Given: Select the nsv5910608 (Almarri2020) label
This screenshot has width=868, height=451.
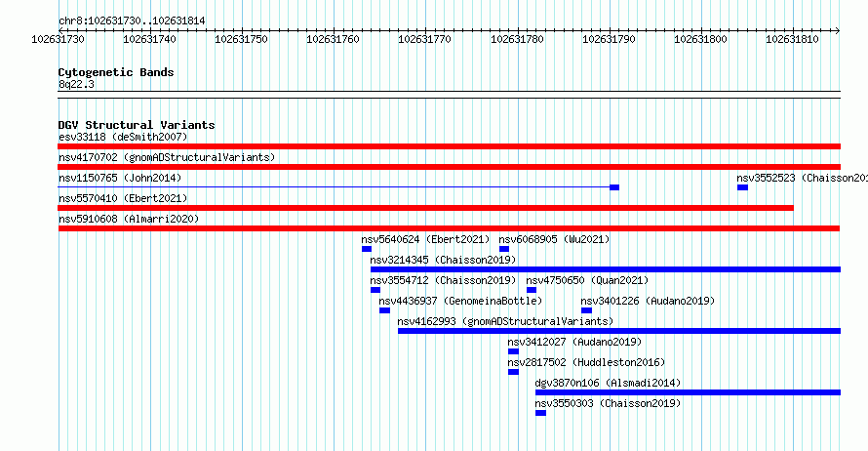Looking at the screenshot, I should point(129,219).
